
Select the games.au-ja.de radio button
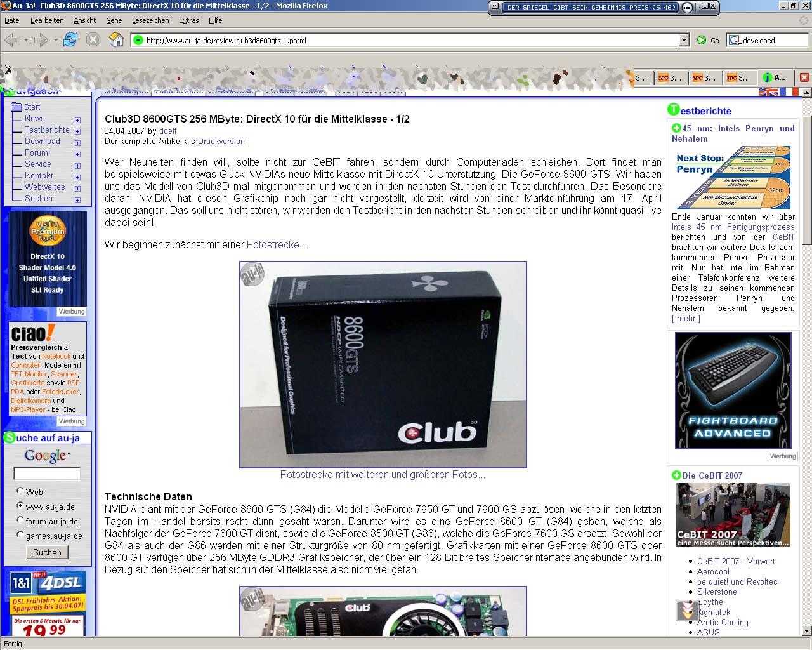click(x=20, y=534)
